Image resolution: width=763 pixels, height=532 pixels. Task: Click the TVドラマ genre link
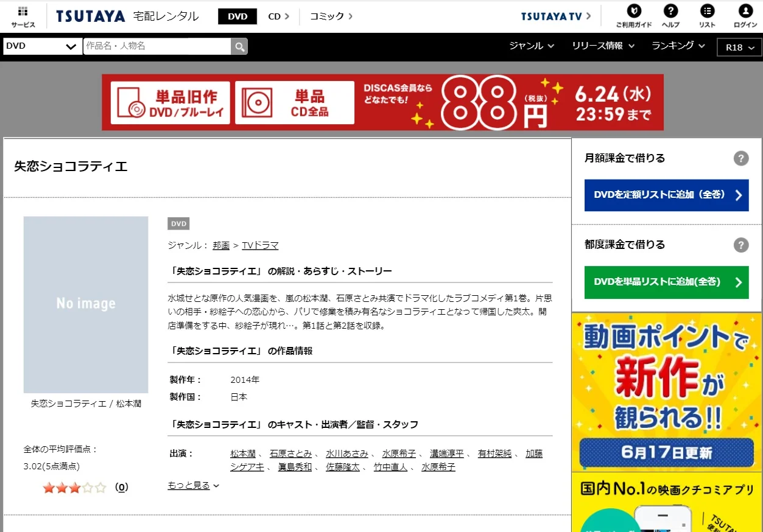pyautogui.click(x=260, y=246)
